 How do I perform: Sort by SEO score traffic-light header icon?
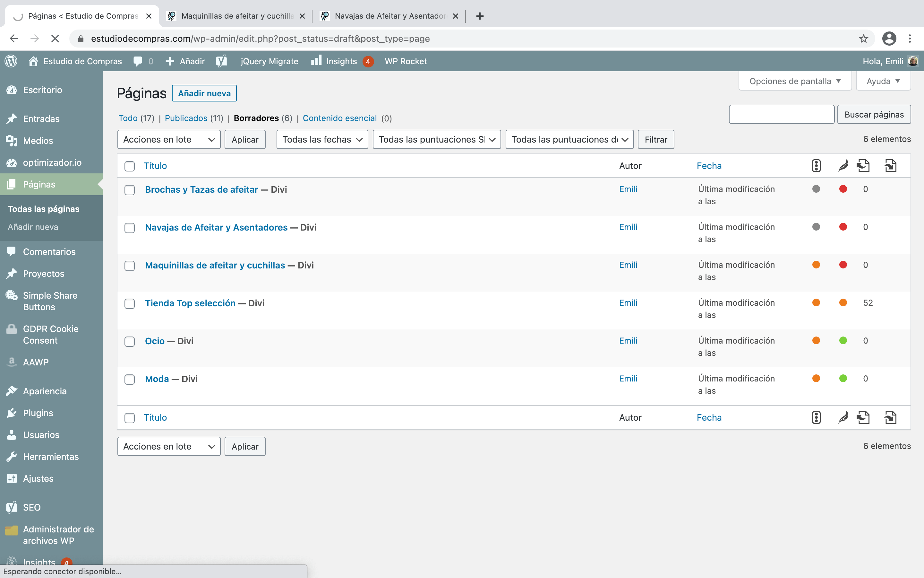816,165
